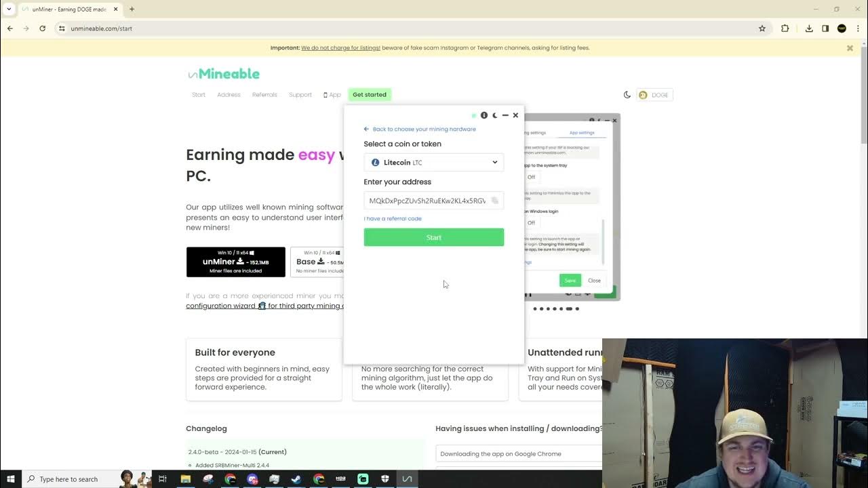Open the tab search dropdown arrow
Image resolution: width=868 pixels, height=488 pixels.
[x=9, y=9]
